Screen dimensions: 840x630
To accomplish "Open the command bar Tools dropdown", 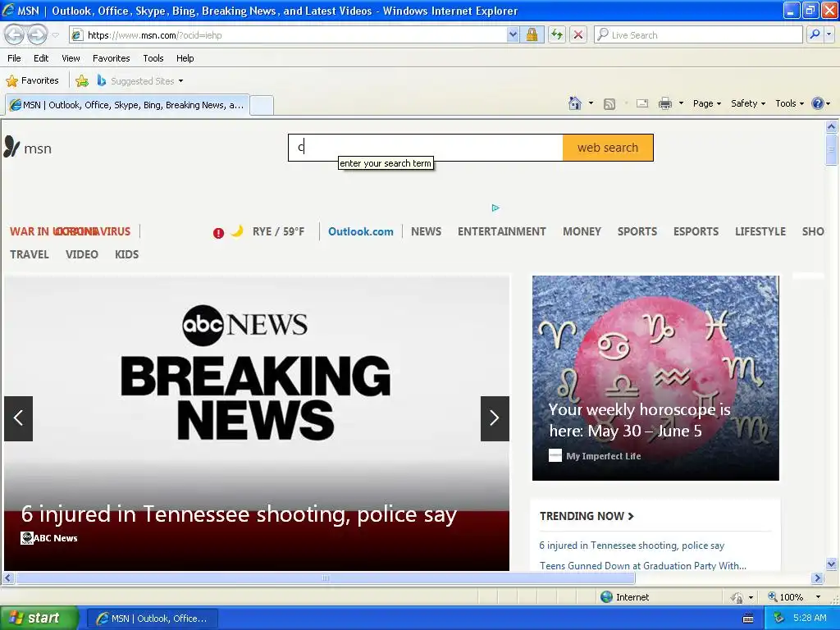I will point(789,103).
